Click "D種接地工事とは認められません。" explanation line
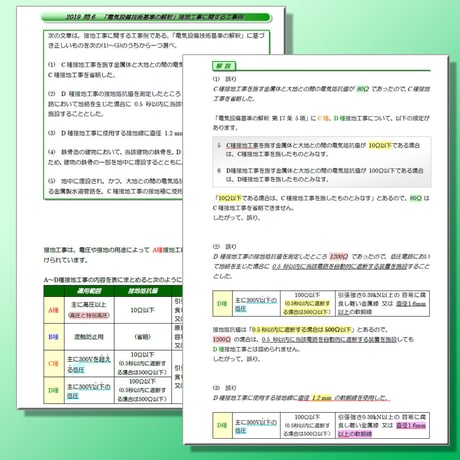 pos(257,349)
